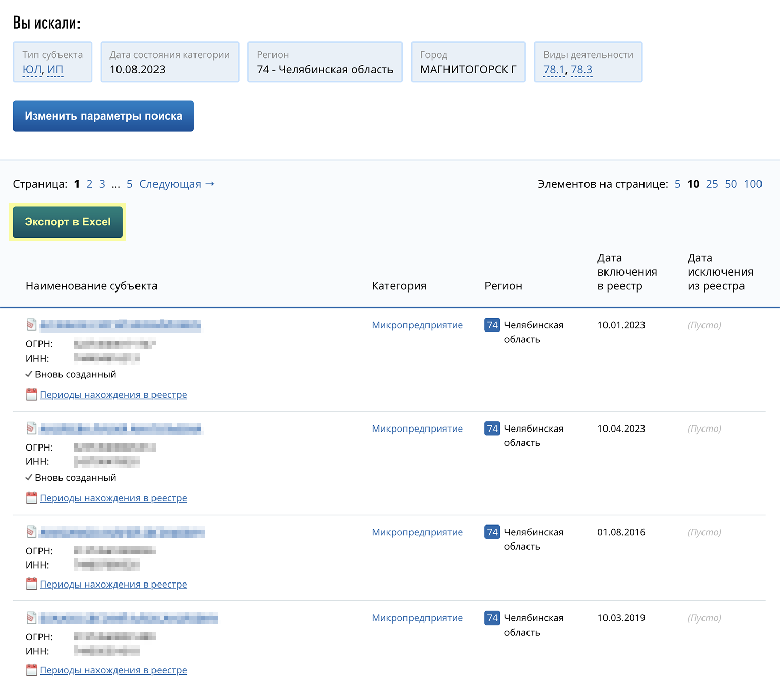The width and height of the screenshot is (780, 700).
Task: Click the document icon of the 01.08.2016 entry
Action: 31,532
